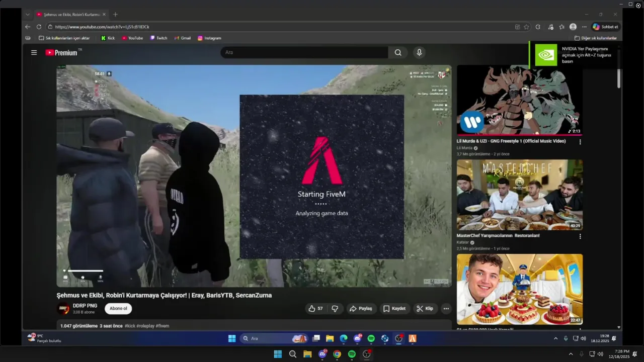This screenshot has width=644, height=362.
Task: Open Instagram bookmark
Action: pyautogui.click(x=209, y=38)
